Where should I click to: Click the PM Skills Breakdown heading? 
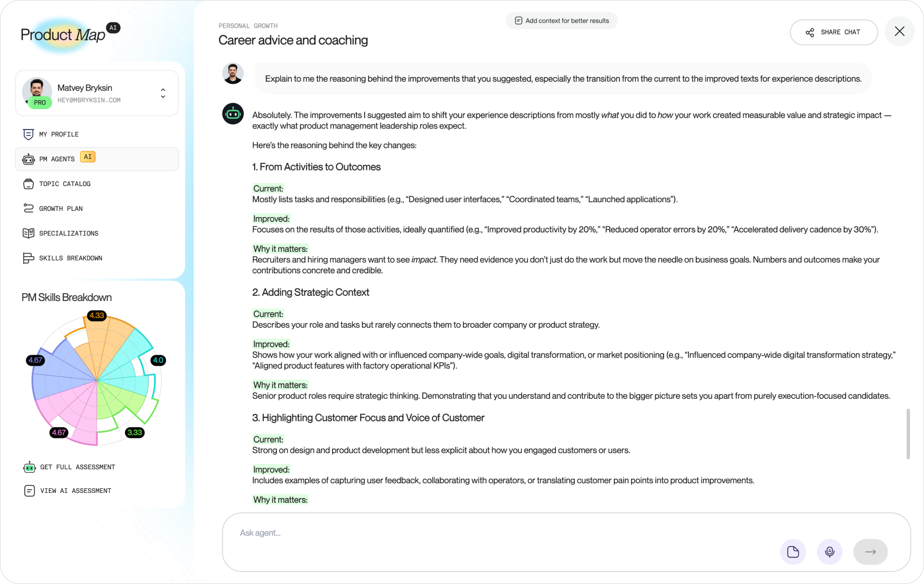67,298
